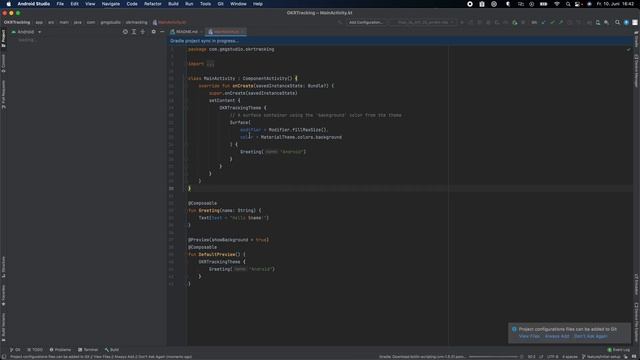This screenshot has width=640, height=360.
Task: Open the Problems tool window
Action: [x=60, y=350]
